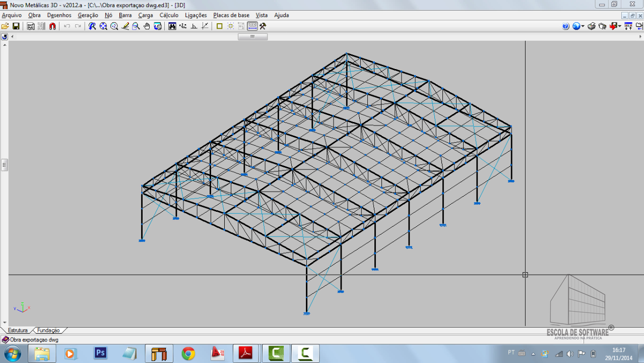This screenshot has height=363, width=644.
Task: Click the horizontal scrollbar thumb at top
Action: pos(252,37)
